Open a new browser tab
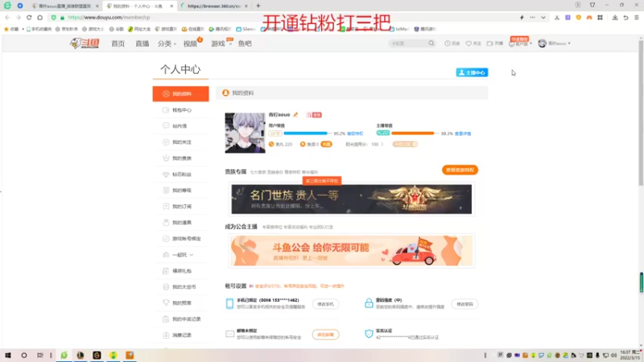The width and height of the screenshot is (644, 362). (x=258, y=6)
